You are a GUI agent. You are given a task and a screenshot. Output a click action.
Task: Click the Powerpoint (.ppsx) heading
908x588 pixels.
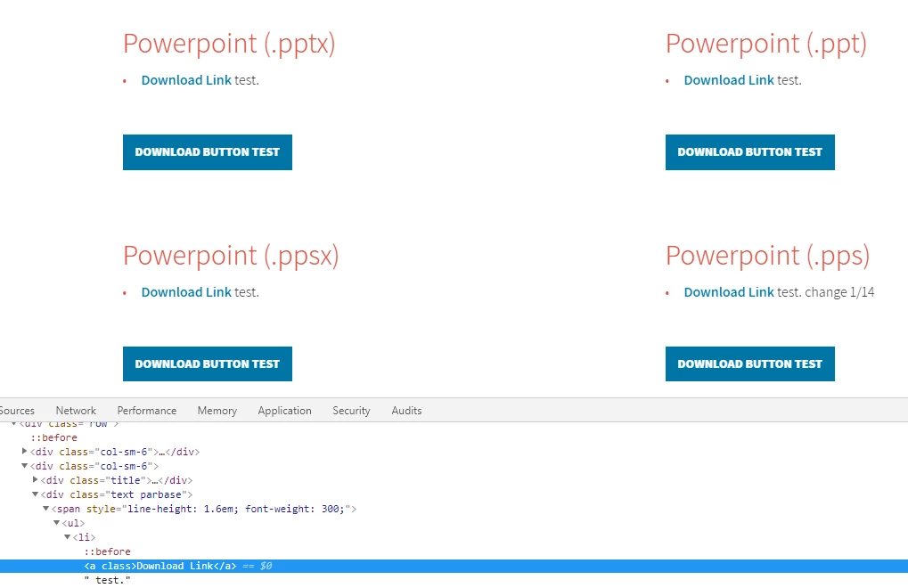(x=231, y=256)
